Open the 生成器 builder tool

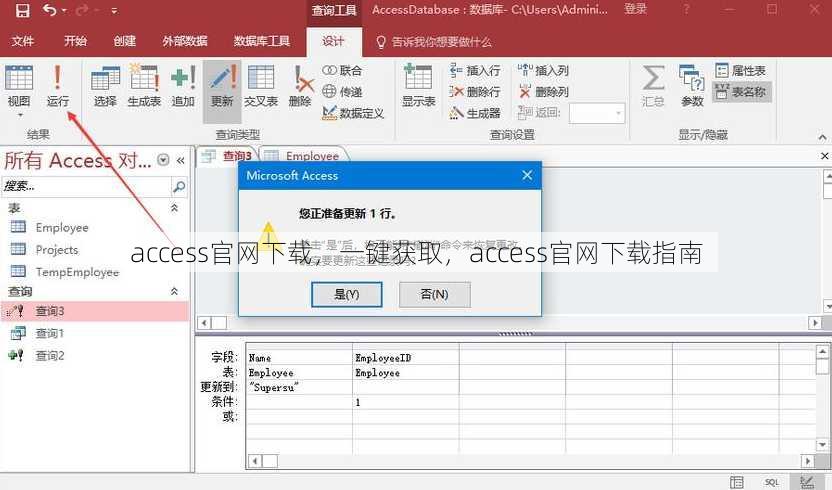tap(475, 113)
